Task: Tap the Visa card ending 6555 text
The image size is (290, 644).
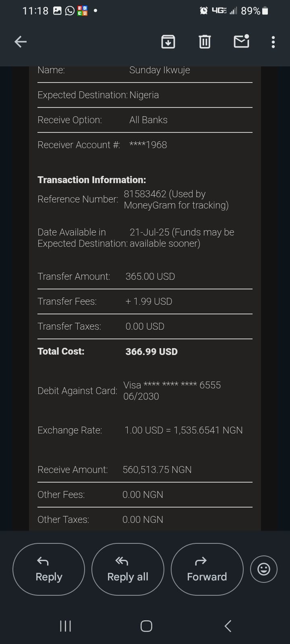Action: (x=172, y=385)
